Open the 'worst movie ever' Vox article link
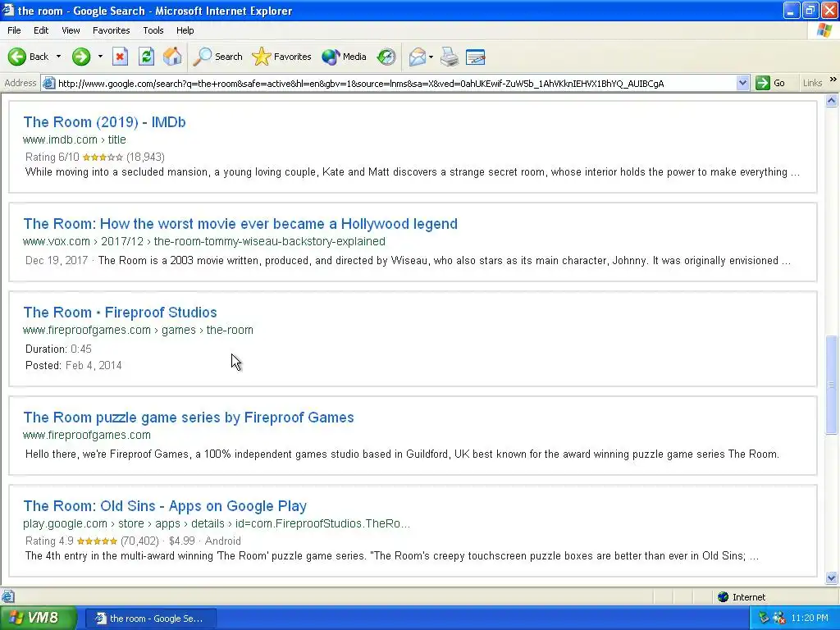This screenshot has width=840, height=630. 240,224
